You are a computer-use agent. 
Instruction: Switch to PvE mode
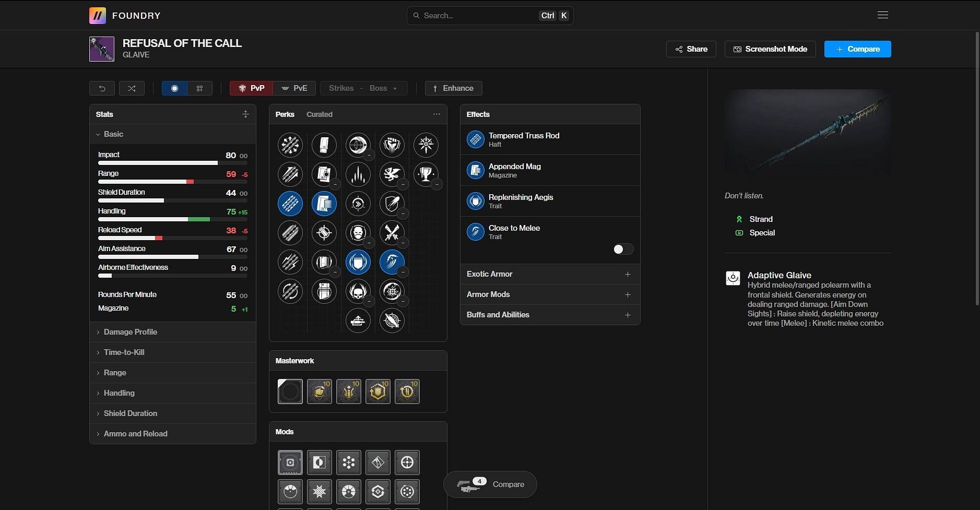click(294, 88)
